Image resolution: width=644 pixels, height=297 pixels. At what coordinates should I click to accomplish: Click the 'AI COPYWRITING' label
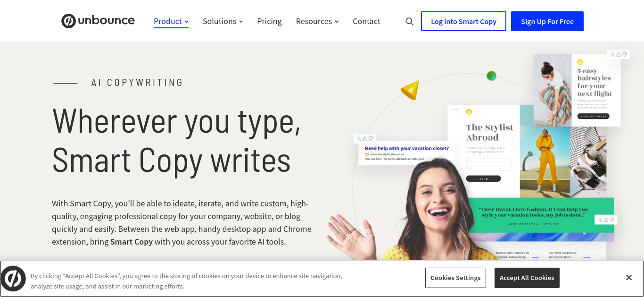137,83
